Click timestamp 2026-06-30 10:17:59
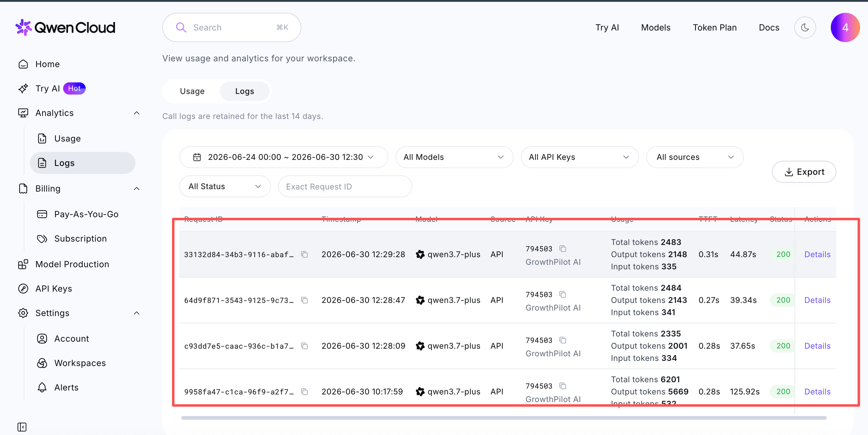The height and width of the screenshot is (435, 868). coord(362,392)
